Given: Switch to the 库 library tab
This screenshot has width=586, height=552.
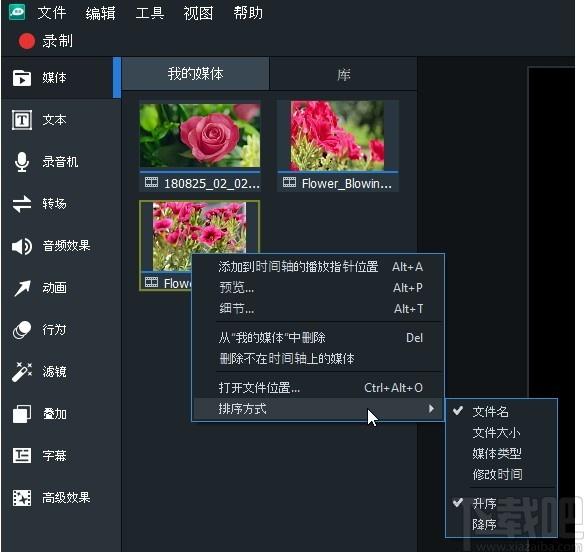Looking at the screenshot, I should (x=343, y=74).
